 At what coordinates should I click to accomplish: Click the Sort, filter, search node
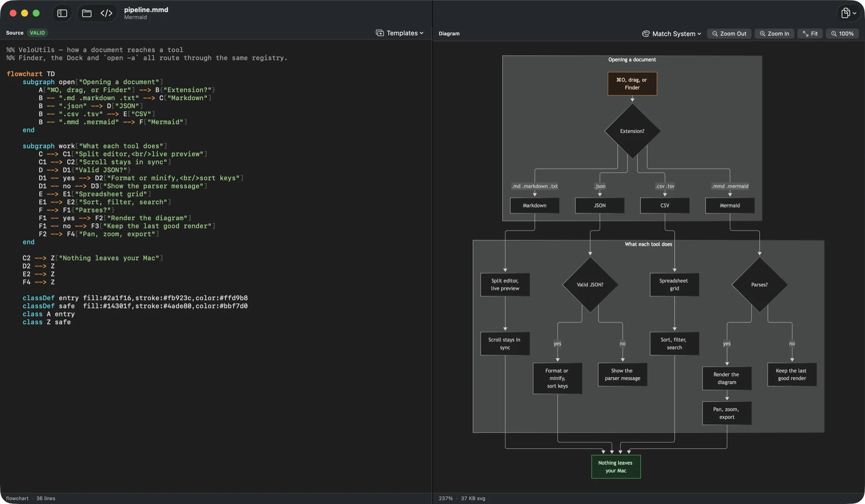(x=675, y=344)
